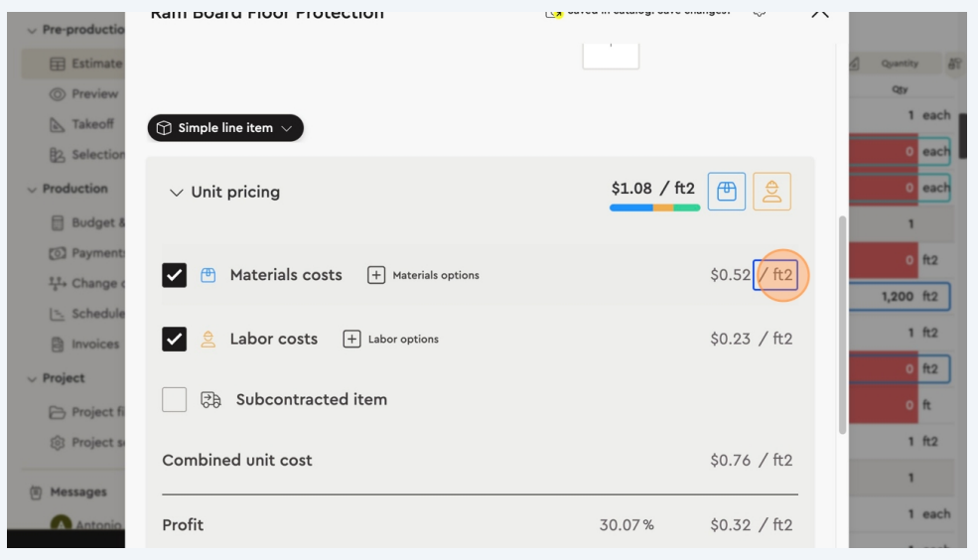Click the Preview eye icon in sidebar
Screen dimensions: 978x560
point(58,94)
